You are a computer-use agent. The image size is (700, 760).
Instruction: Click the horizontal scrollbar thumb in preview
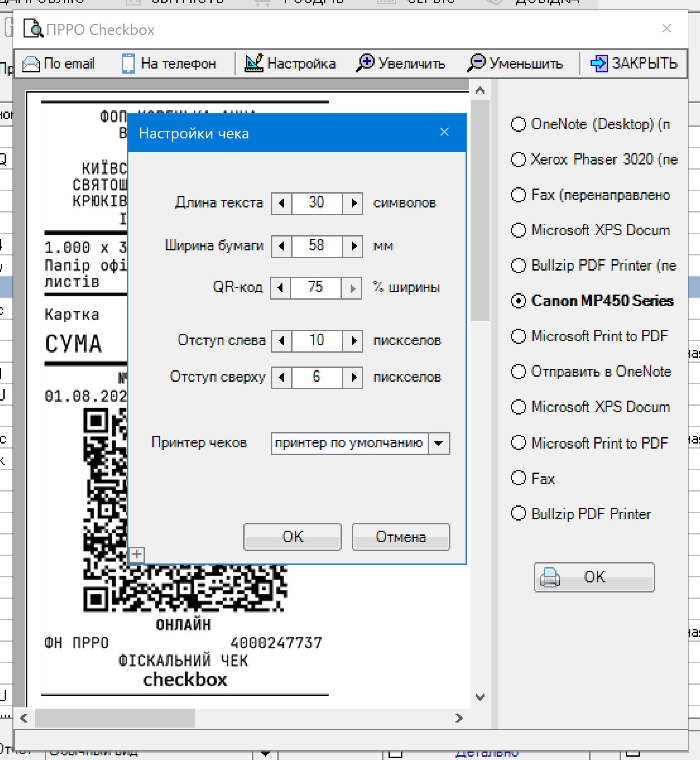pos(115,718)
